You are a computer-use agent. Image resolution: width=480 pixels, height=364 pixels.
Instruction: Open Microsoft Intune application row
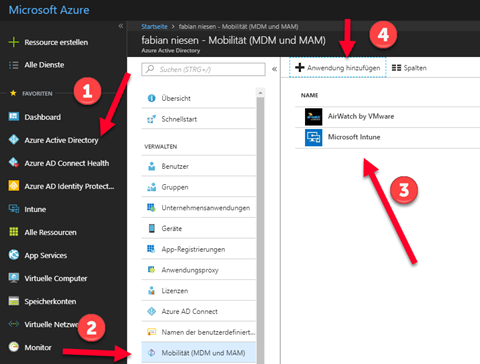tap(387, 137)
